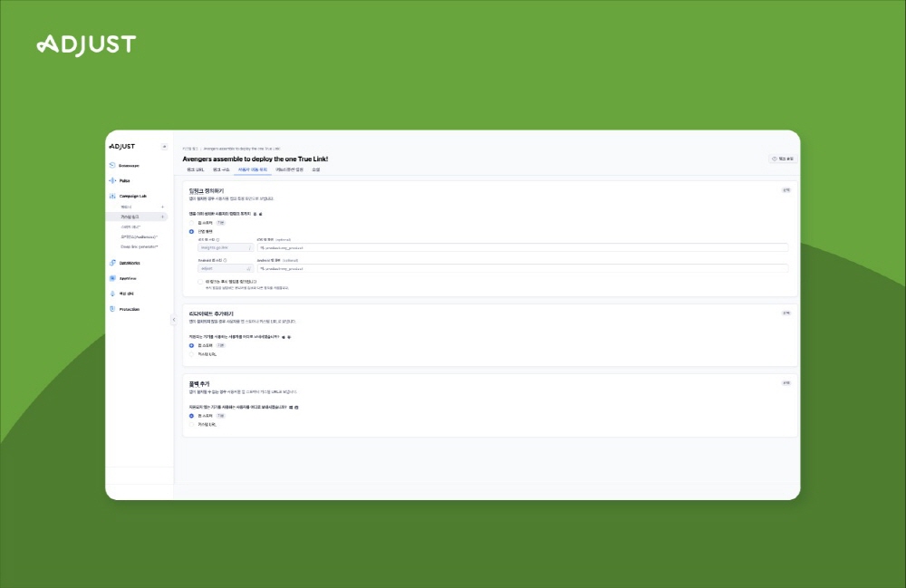Select the app store radio in the fallback section

pyautogui.click(x=192, y=416)
